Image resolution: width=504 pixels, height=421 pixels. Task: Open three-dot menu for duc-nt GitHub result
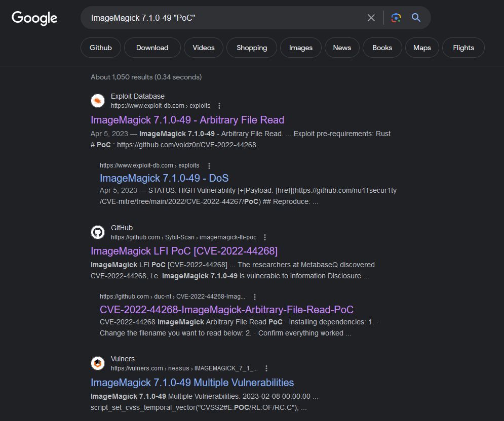(255, 297)
